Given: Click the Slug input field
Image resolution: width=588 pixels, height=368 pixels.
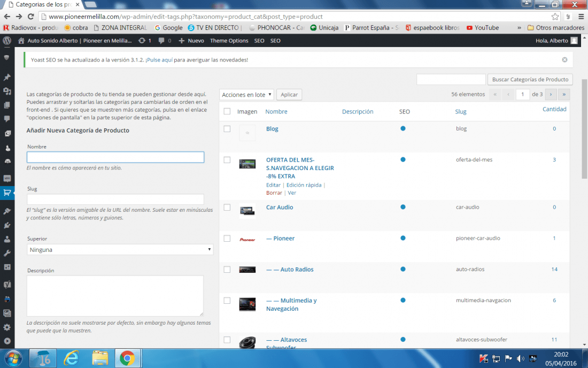Looking at the screenshot, I should [115, 199].
